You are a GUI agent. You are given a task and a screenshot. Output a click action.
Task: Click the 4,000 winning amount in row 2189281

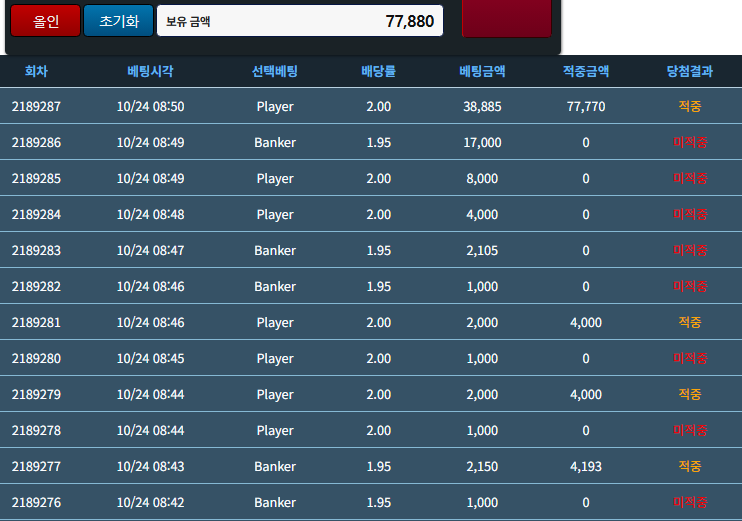click(x=586, y=322)
